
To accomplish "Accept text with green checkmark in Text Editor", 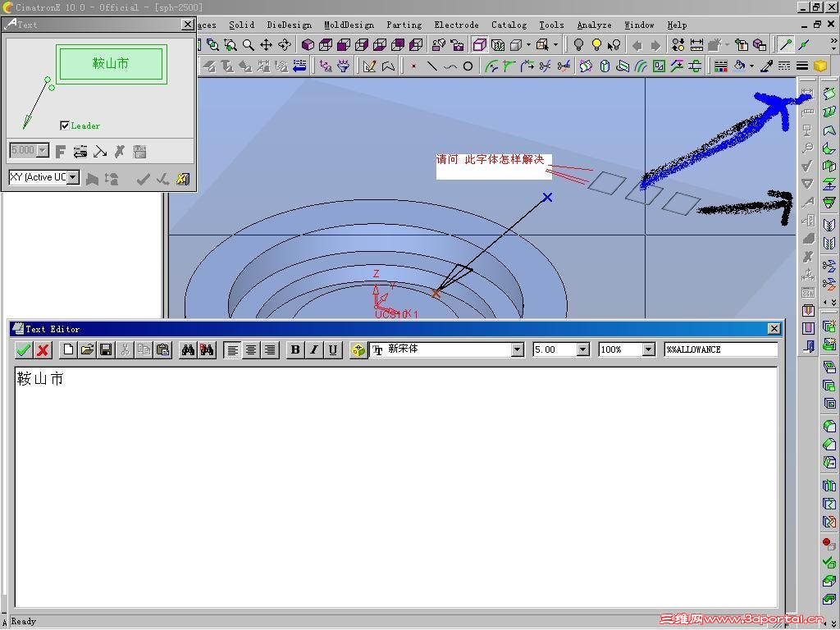I will point(23,349).
